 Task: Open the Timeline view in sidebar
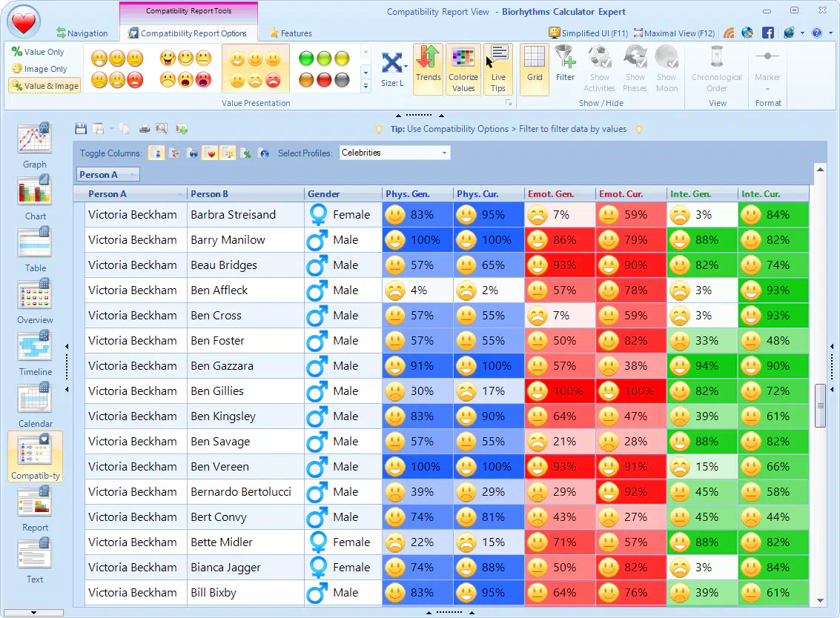tap(35, 353)
